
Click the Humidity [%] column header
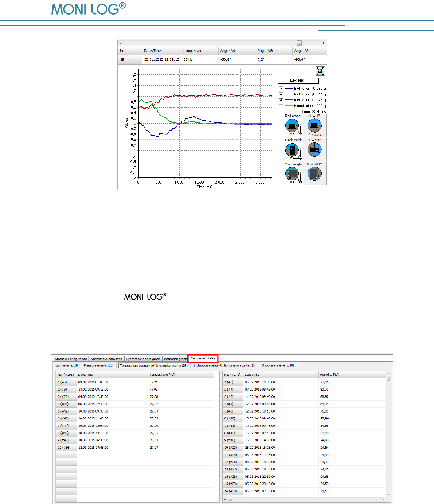click(x=352, y=375)
